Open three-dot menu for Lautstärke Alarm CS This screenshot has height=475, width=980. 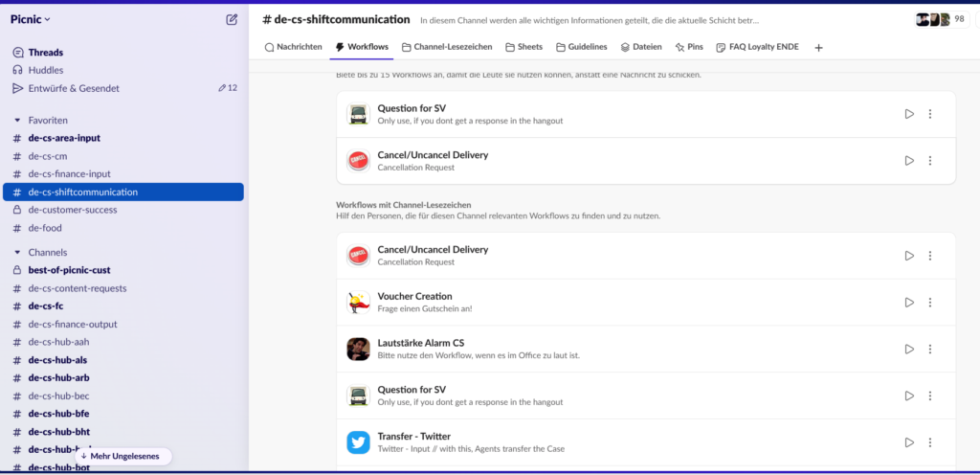pos(930,350)
